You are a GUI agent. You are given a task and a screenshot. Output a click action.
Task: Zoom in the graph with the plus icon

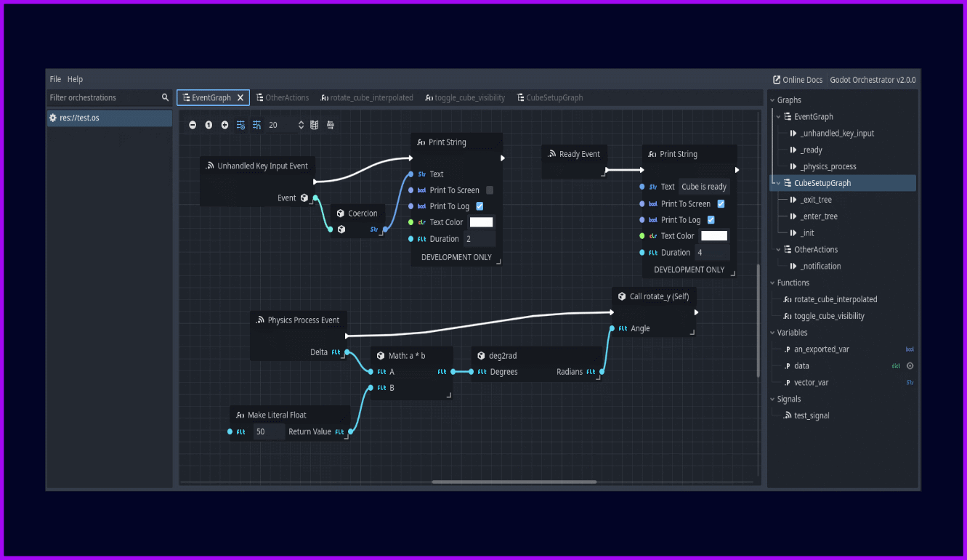[x=224, y=125]
